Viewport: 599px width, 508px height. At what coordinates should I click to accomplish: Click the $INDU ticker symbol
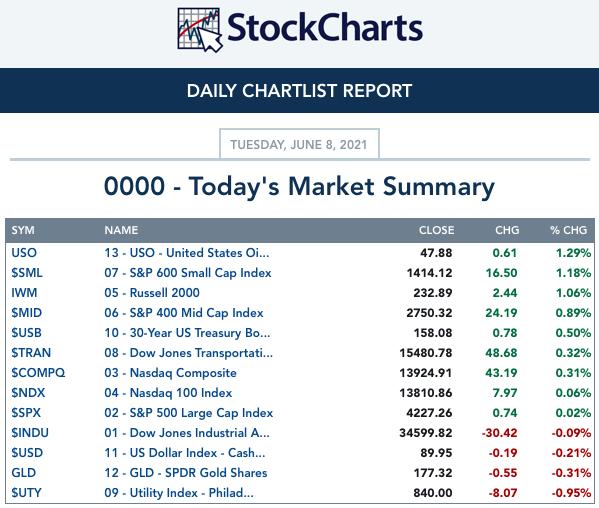[x=30, y=433]
